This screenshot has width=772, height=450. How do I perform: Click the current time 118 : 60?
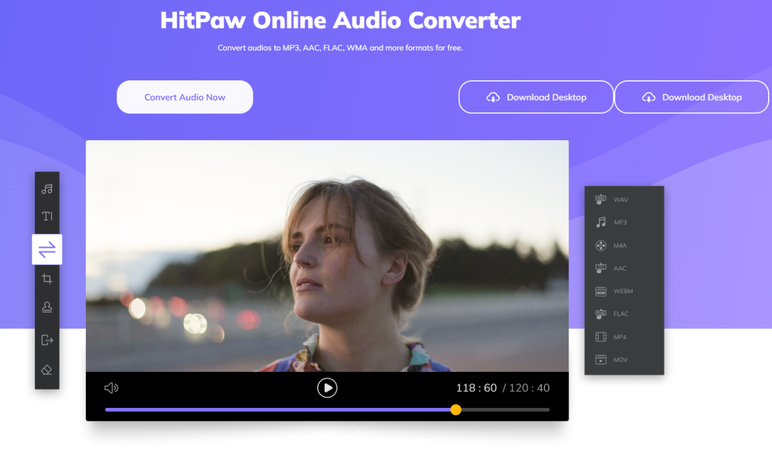[x=476, y=388]
